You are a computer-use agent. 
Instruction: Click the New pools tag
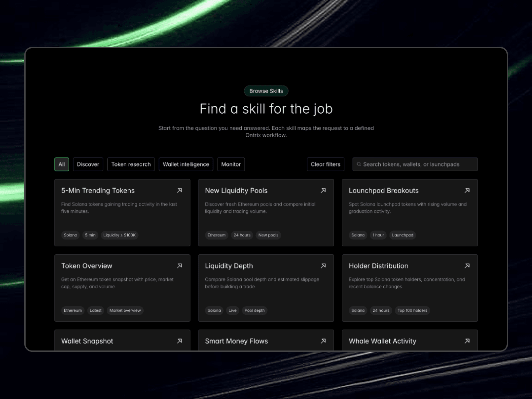pos(268,235)
